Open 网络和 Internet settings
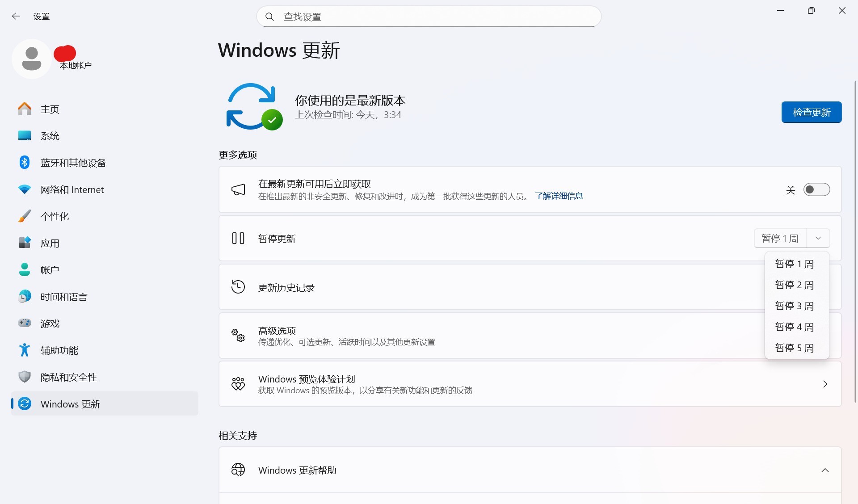The height and width of the screenshot is (504, 858). tap(72, 189)
